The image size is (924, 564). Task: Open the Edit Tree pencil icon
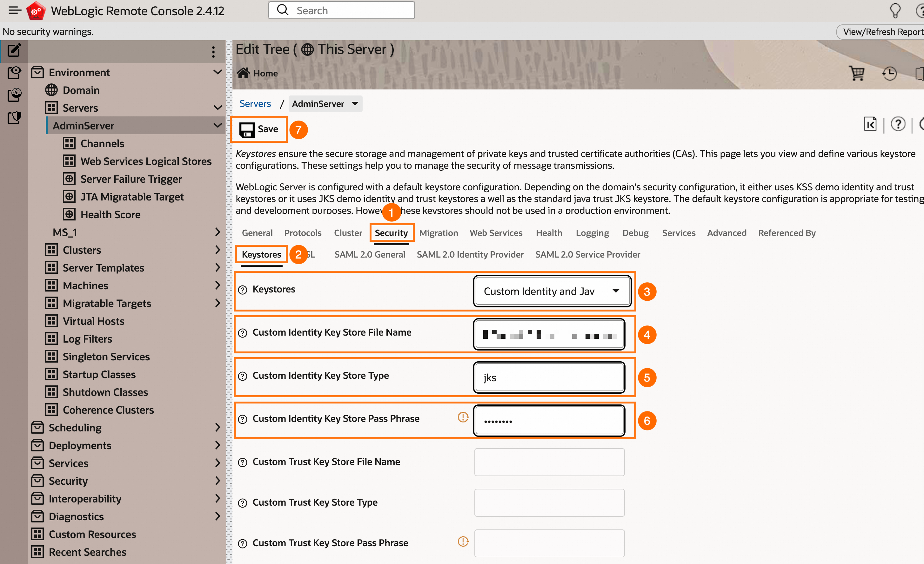[14, 50]
